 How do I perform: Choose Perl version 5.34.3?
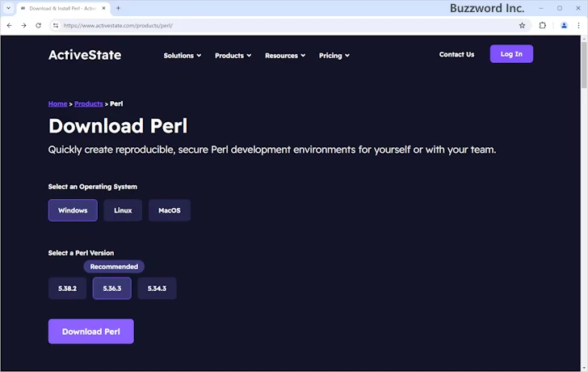click(157, 288)
